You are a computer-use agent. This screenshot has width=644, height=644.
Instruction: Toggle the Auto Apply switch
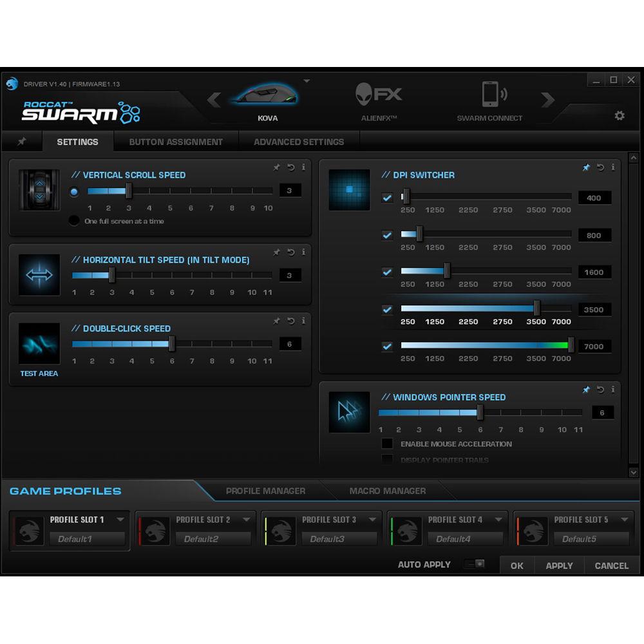point(475,564)
